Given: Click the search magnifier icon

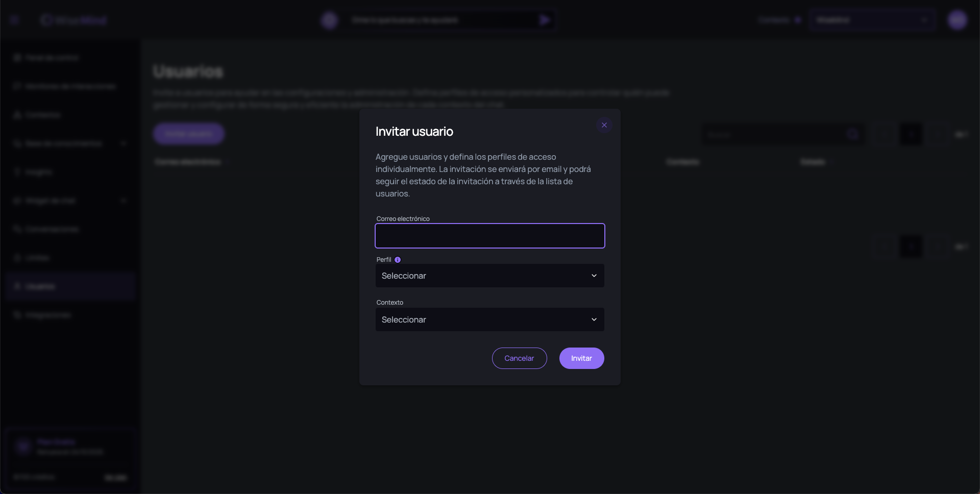Looking at the screenshot, I should (x=852, y=134).
